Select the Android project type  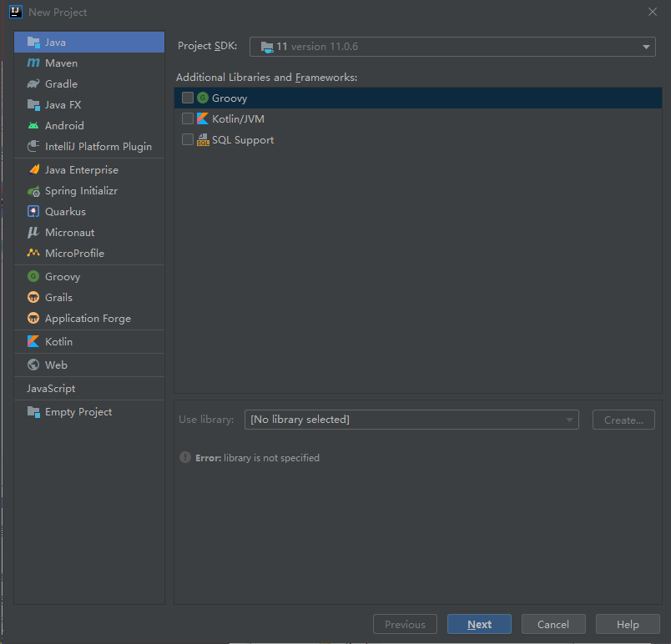tap(89, 125)
